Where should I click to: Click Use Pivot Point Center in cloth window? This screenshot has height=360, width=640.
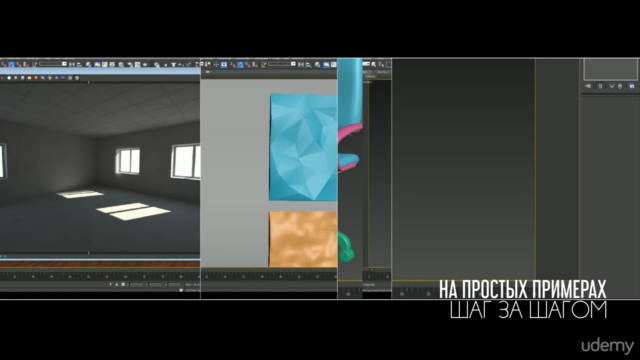pyautogui.click(x=207, y=64)
